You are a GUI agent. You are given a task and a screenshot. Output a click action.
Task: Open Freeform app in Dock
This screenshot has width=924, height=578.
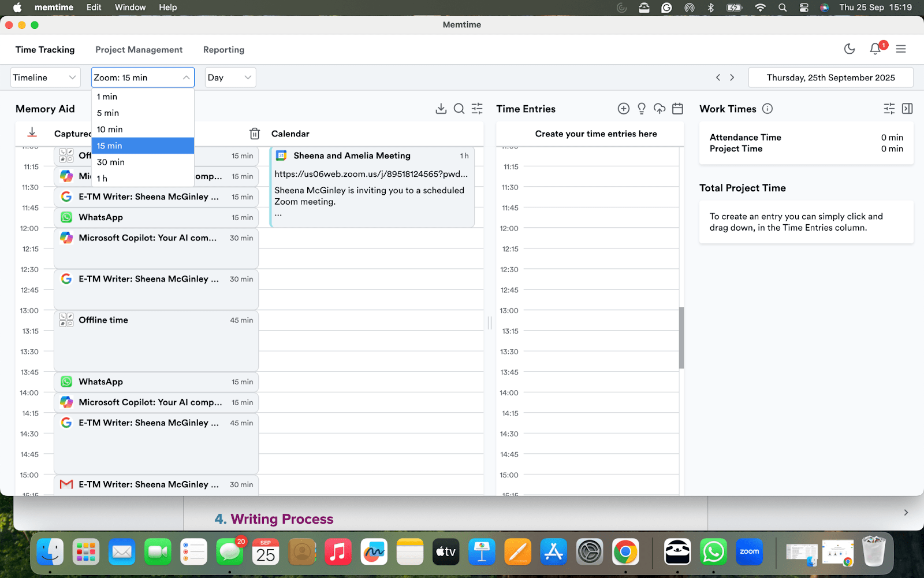tap(374, 553)
